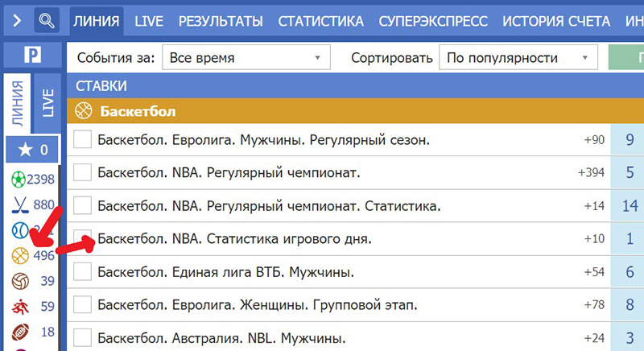This screenshot has width=644, height=351.
Task: Check Евролига Женщины Групповой этап checkbox
Action: tap(82, 304)
